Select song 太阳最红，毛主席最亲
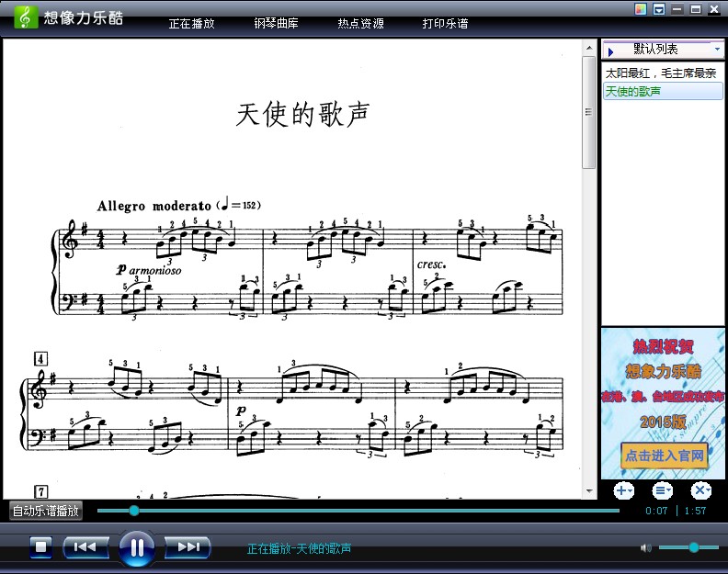Viewport: 728px width, 574px height. tap(661, 73)
